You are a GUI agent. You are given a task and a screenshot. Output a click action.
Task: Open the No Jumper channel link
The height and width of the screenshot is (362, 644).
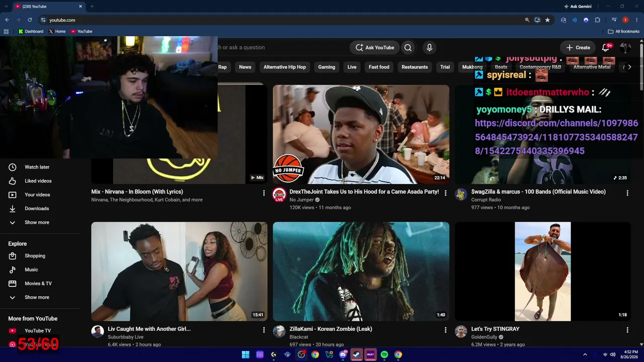(x=301, y=200)
